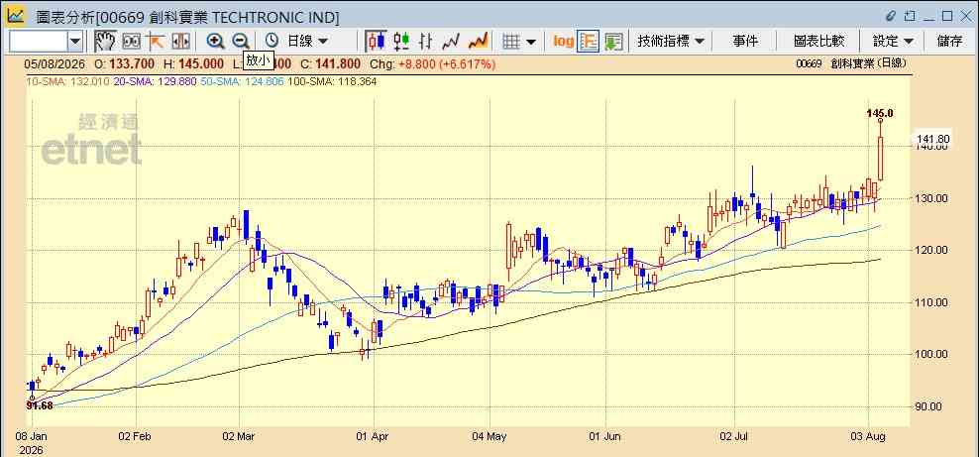Switch to line chart style
Viewport: 980px width, 457px height.
pos(451,42)
